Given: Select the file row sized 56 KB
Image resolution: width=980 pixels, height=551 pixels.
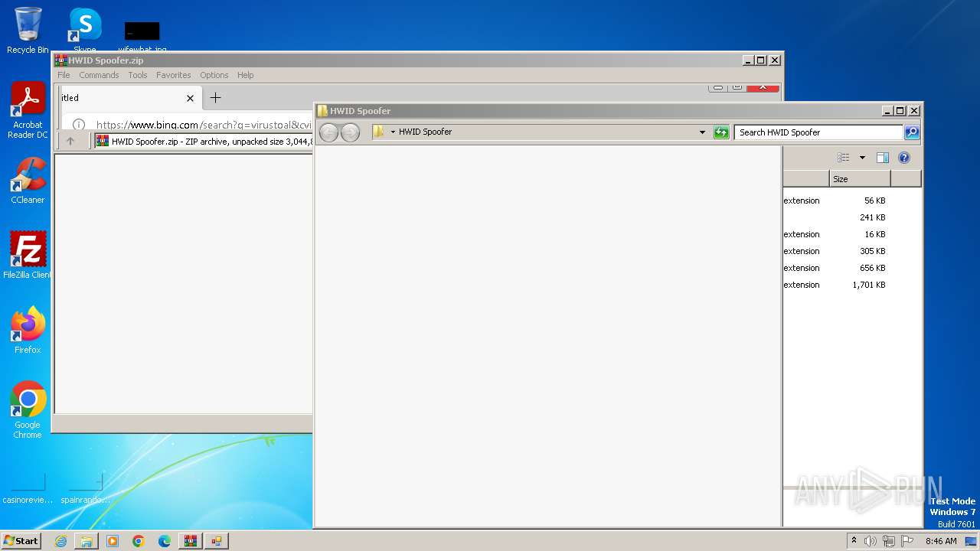Looking at the screenshot, I should pos(851,201).
